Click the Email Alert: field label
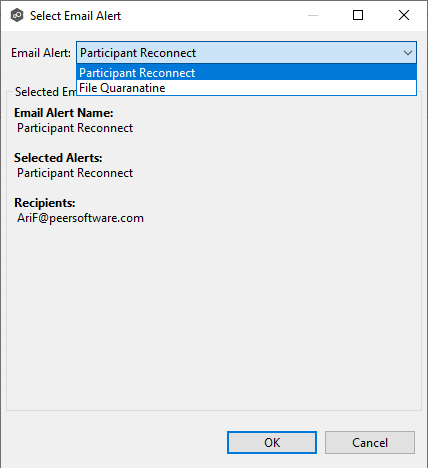428x468 pixels. 41,53
